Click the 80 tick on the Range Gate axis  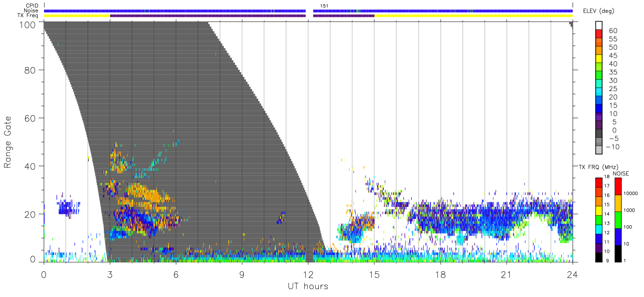tap(30, 70)
